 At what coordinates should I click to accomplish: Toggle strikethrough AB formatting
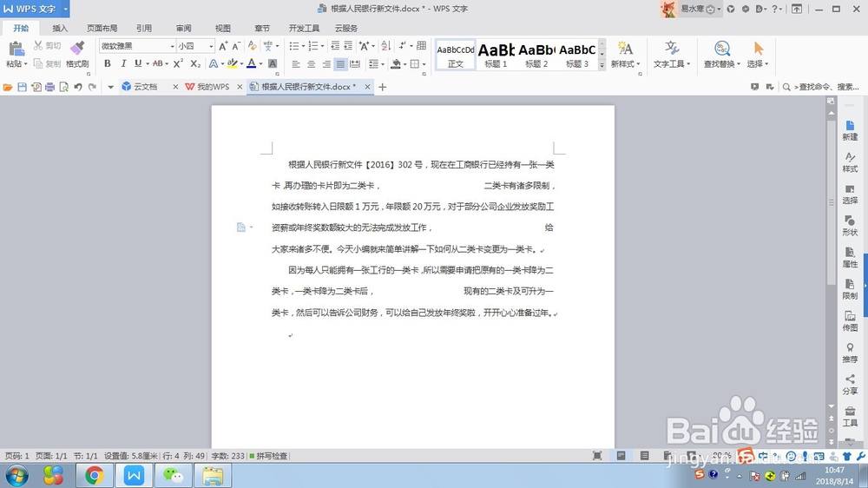click(x=158, y=63)
